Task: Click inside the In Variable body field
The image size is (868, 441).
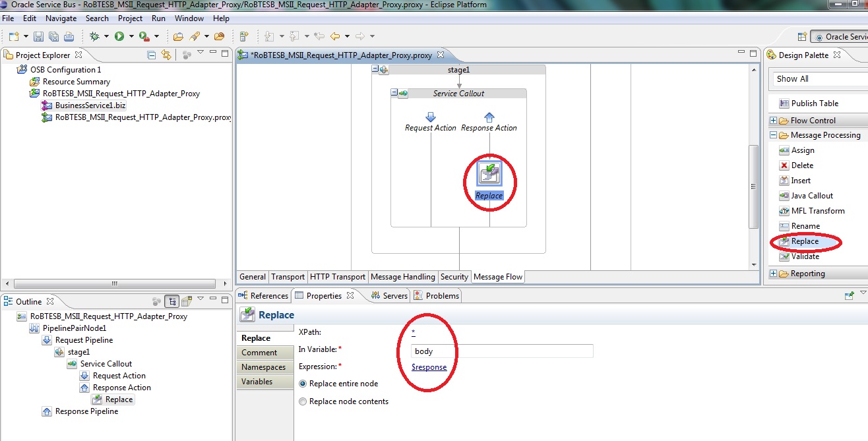Action: 462,351
